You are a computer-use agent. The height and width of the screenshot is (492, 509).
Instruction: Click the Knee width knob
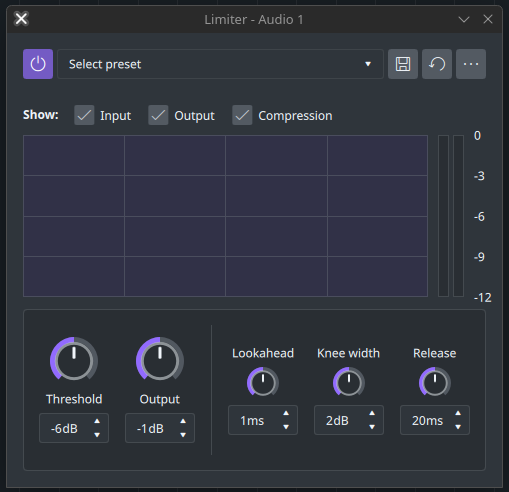click(x=349, y=382)
